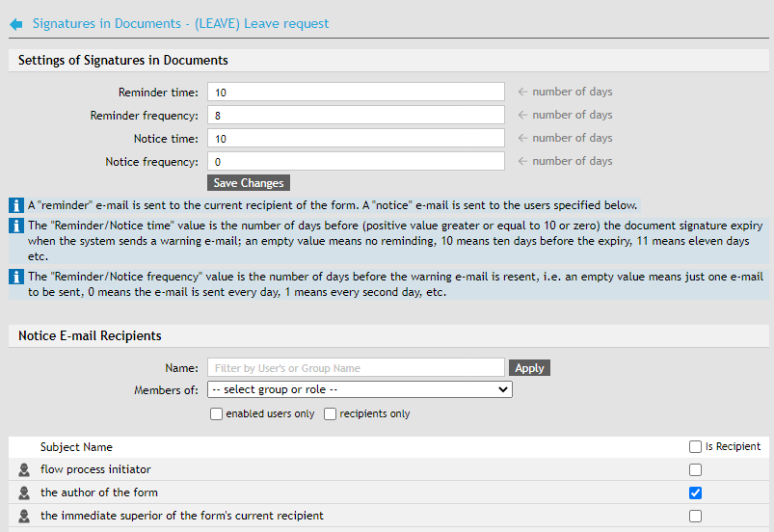This screenshot has width=774, height=532.
Task: Click the Reminder time input field
Action: [356, 93]
